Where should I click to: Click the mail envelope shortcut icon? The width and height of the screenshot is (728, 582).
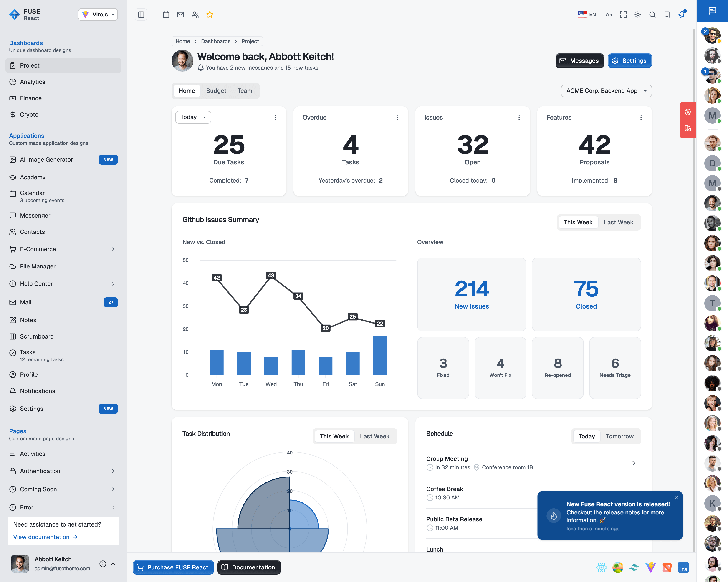pos(181,15)
